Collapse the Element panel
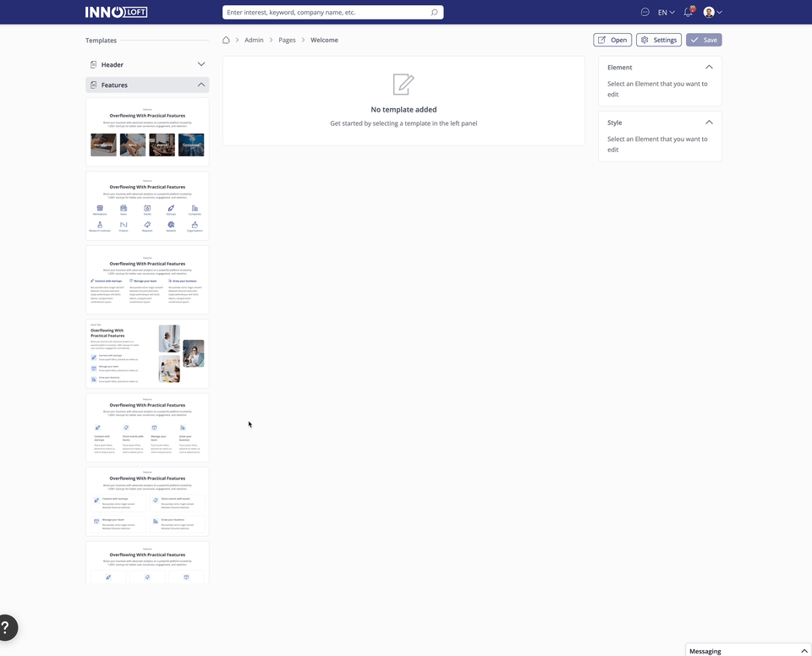The width and height of the screenshot is (812, 656). click(709, 67)
